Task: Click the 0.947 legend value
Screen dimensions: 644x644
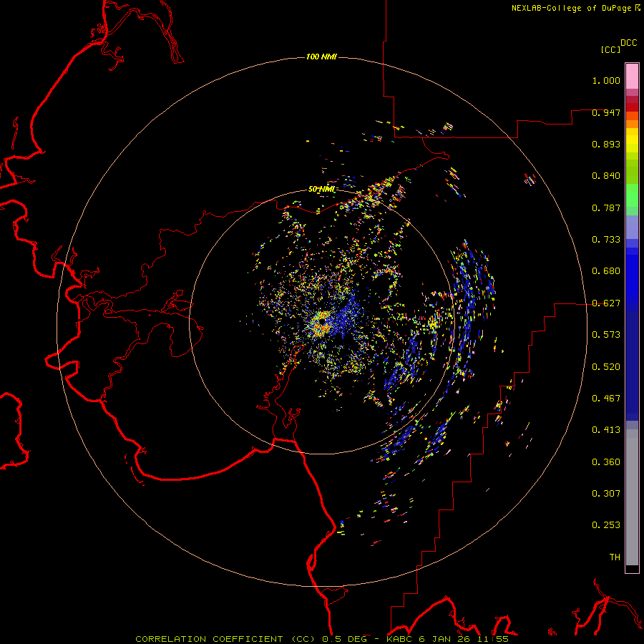Action: tap(606, 112)
